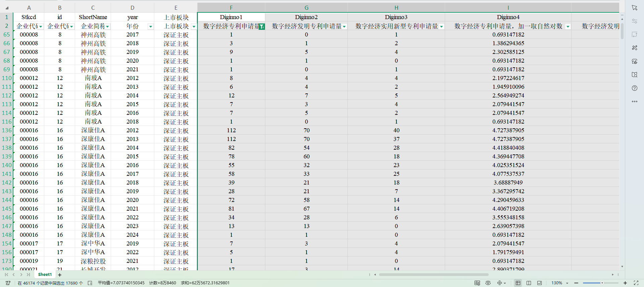Select column G header
The image size is (644, 287).
(x=306, y=8)
